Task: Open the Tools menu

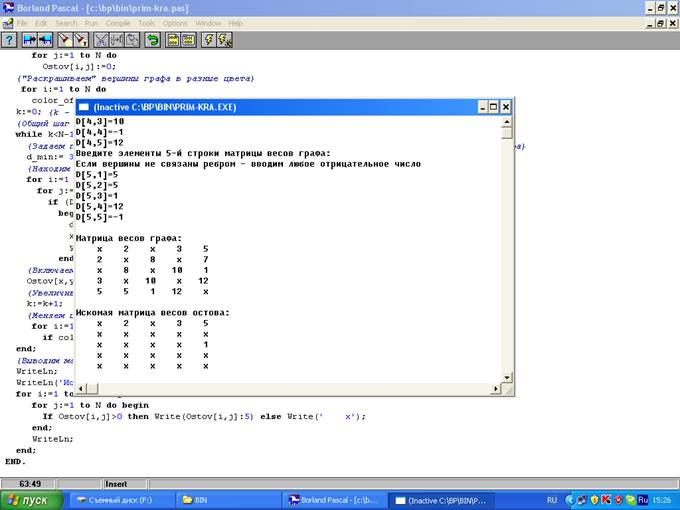Action: [x=147, y=23]
